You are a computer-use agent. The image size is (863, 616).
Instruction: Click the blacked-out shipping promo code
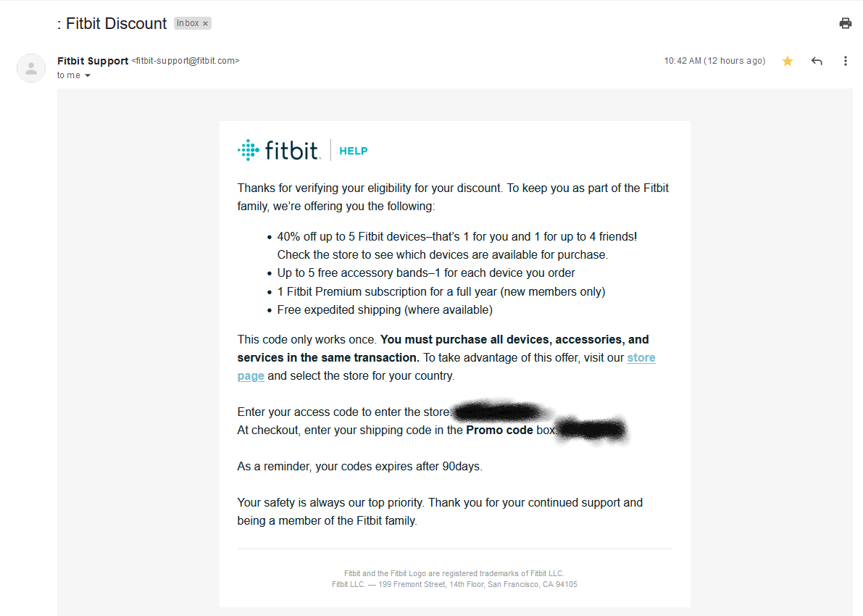tap(591, 430)
